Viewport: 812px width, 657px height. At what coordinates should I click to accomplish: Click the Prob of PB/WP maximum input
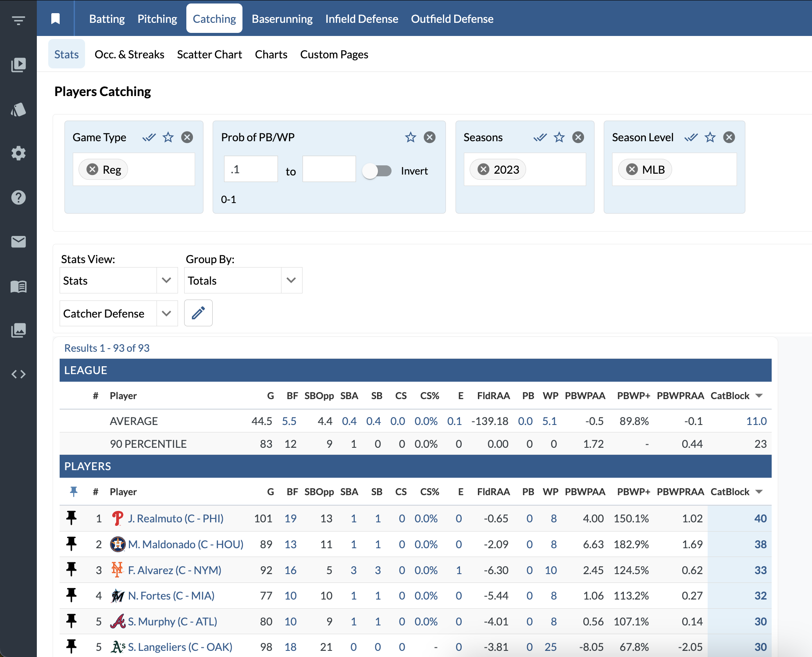click(329, 169)
